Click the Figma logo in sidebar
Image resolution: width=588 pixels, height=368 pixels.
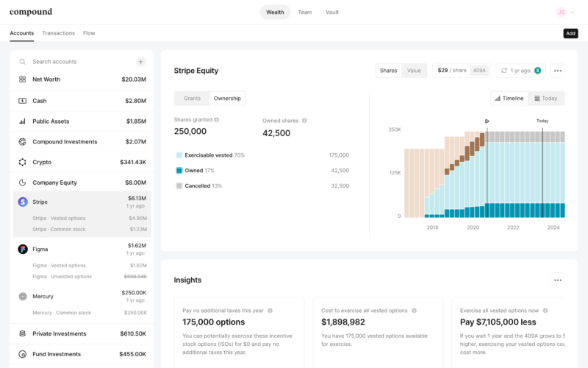(x=23, y=249)
